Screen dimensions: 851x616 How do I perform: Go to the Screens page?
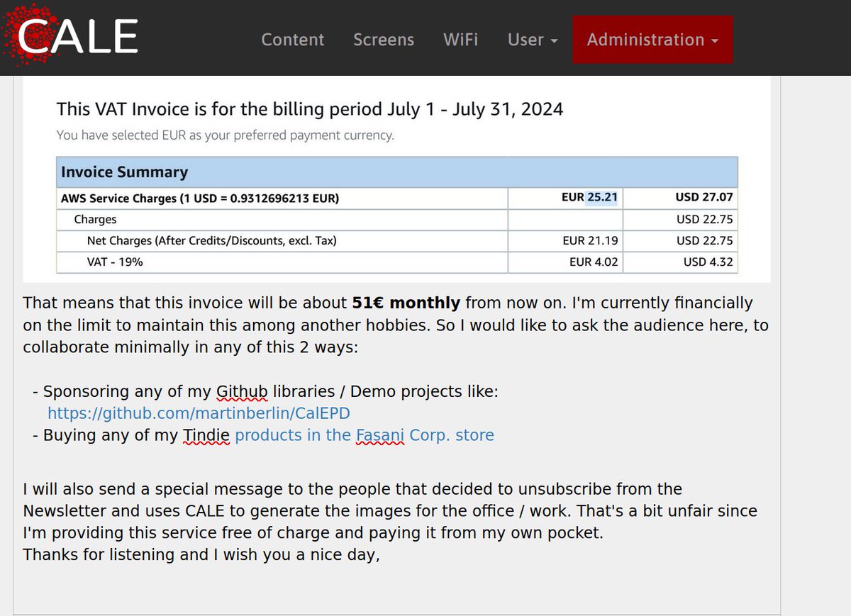coord(384,40)
